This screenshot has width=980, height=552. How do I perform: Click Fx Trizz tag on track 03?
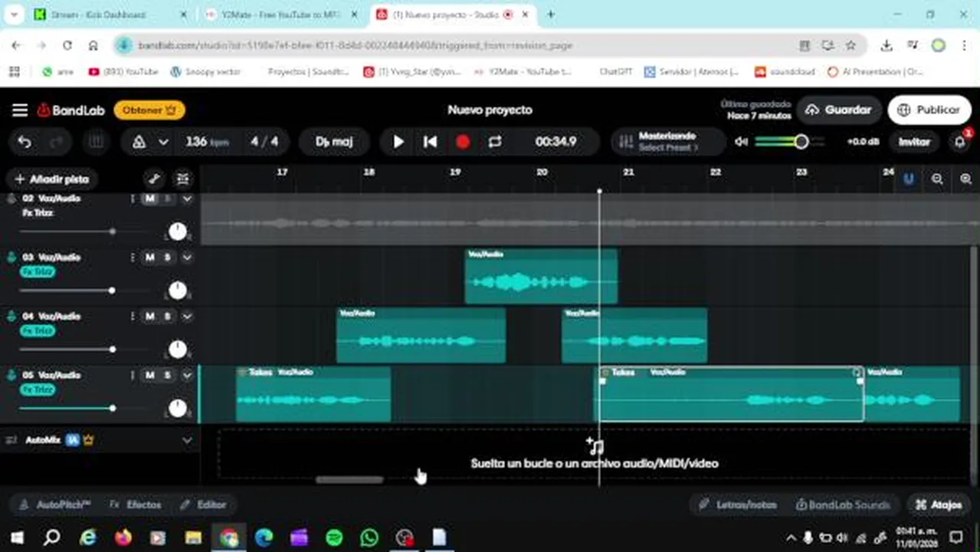coord(38,272)
